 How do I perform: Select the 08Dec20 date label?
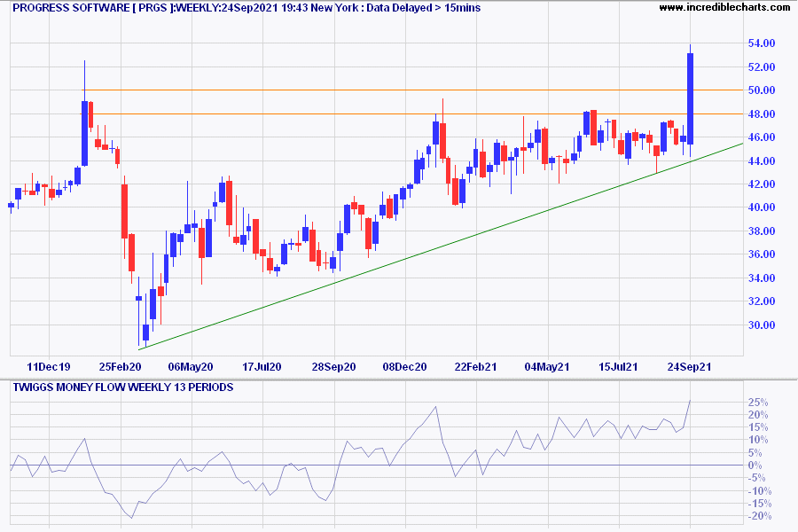405,366
